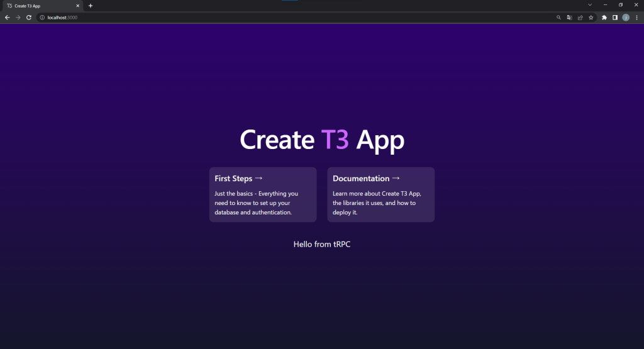The height and width of the screenshot is (349, 644).
Task: Toggle the browser side panel
Action: pyautogui.click(x=615, y=18)
